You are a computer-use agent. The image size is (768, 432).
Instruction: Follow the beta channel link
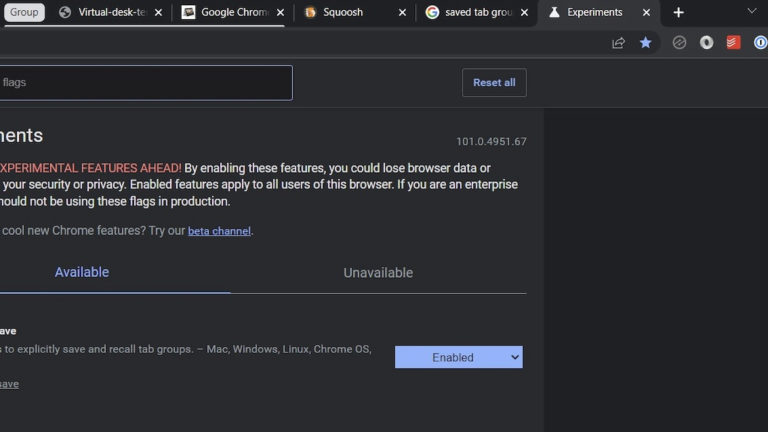(220, 231)
